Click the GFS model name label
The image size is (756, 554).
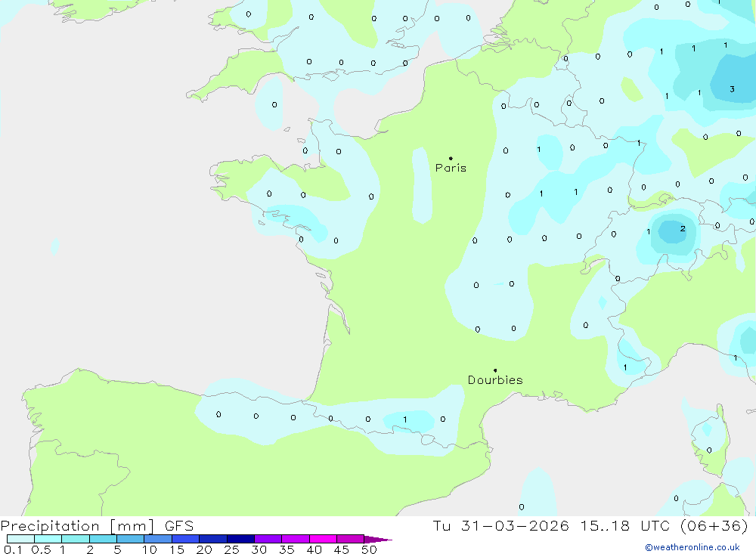click(179, 526)
